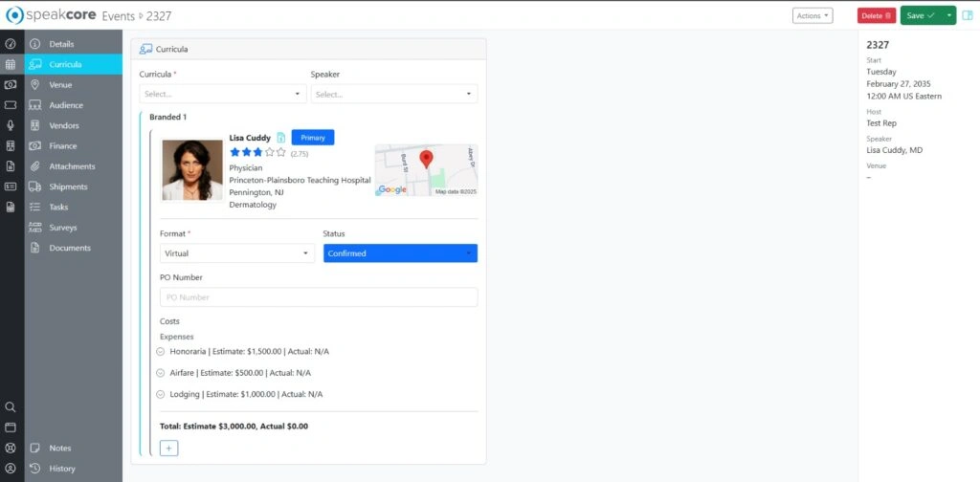Open the Finance section
980x482 pixels.
click(x=63, y=146)
